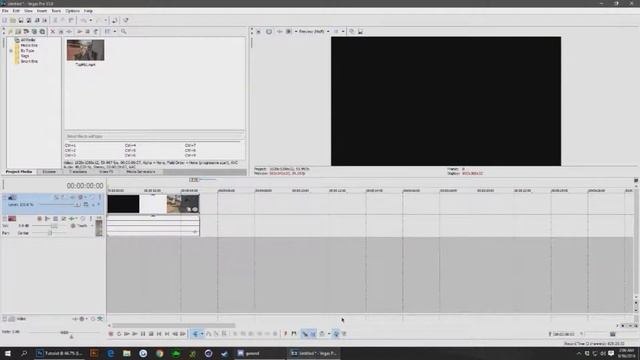
Task: Click Preview on External Monitor icon
Action: pyautogui.click(x=269, y=31)
